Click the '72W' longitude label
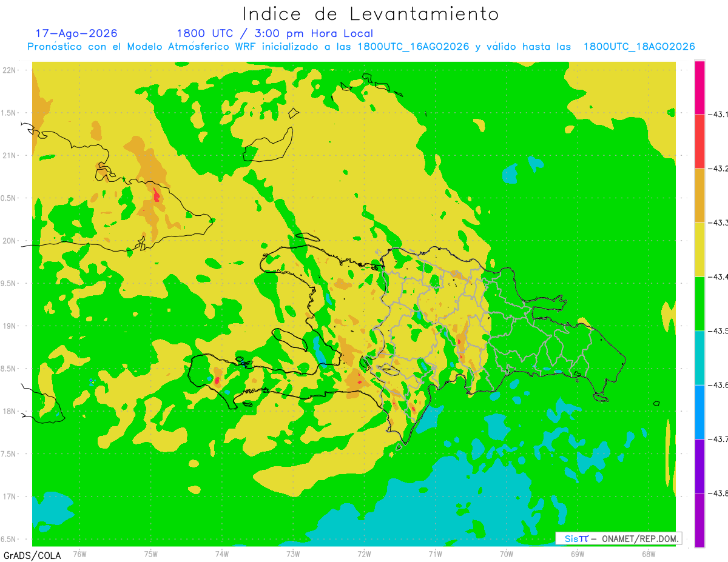Viewport: 728px width, 562px height. pyautogui.click(x=364, y=554)
